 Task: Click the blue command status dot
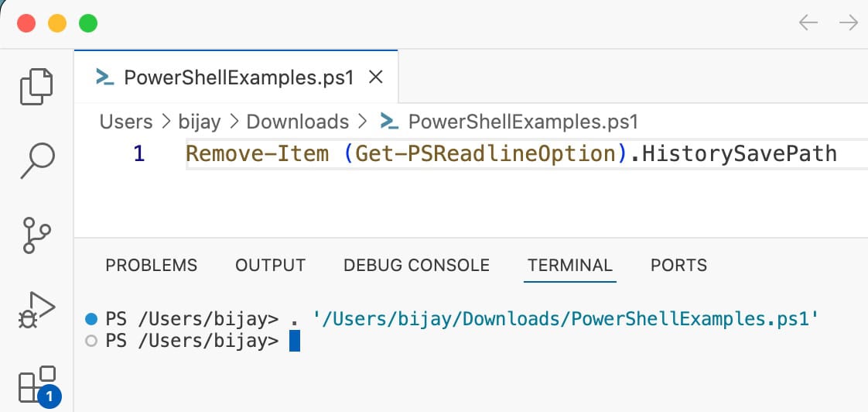91,319
